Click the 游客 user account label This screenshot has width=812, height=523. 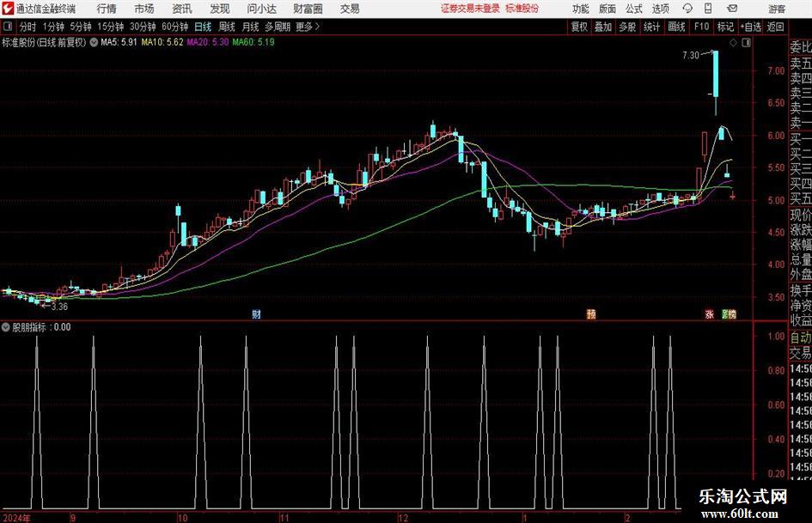tap(777, 9)
